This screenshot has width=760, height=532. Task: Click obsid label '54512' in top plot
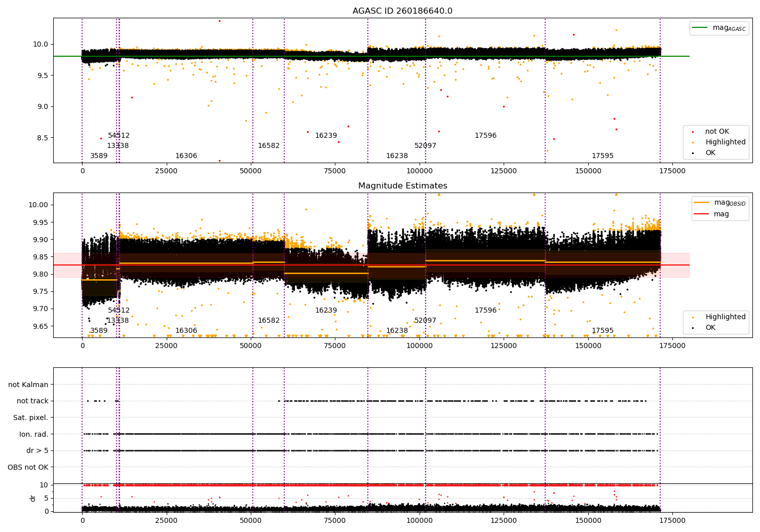[x=119, y=136]
